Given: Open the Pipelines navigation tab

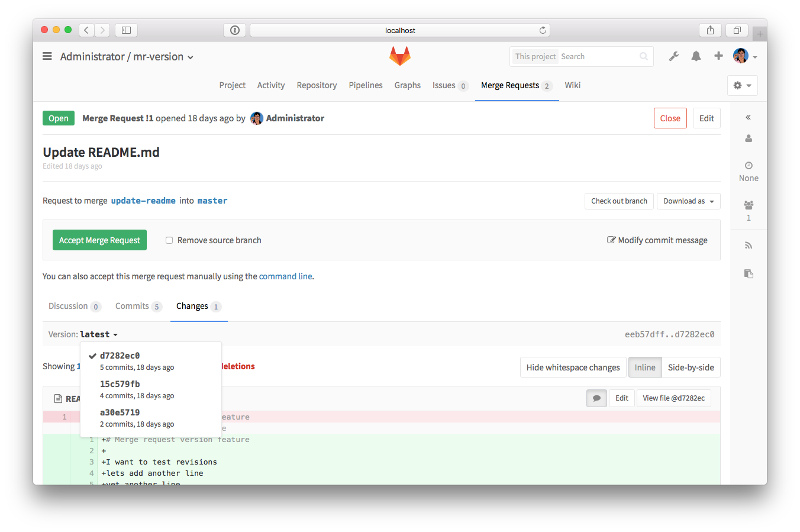Looking at the screenshot, I should tap(365, 85).
